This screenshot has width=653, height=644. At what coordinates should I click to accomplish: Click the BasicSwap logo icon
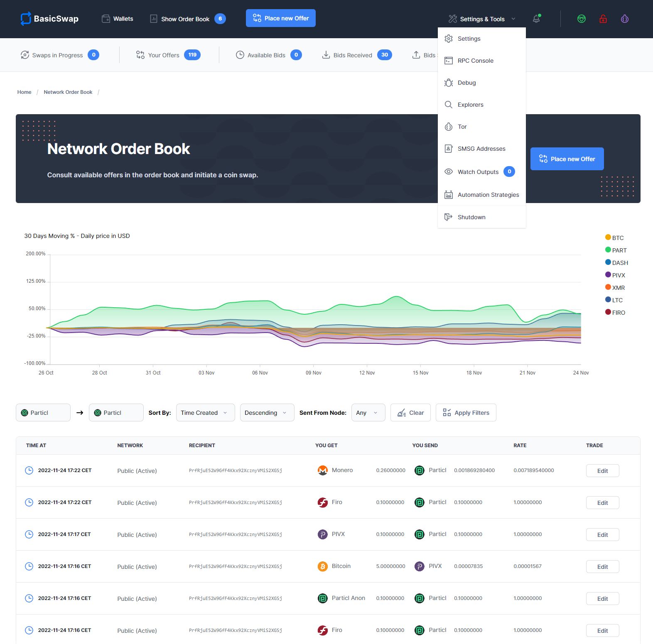pyautogui.click(x=26, y=18)
